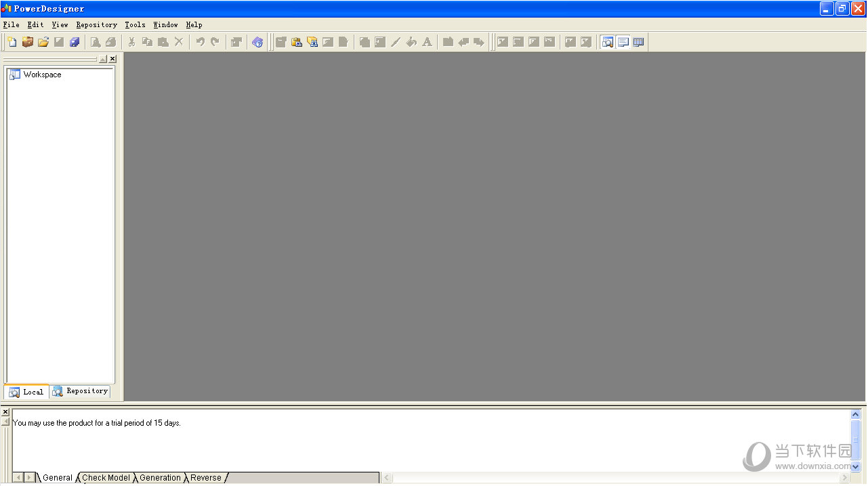Click the output scrollbar down arrow
Viewport: 868px width, 486px height.
click(x=855, y=466)
